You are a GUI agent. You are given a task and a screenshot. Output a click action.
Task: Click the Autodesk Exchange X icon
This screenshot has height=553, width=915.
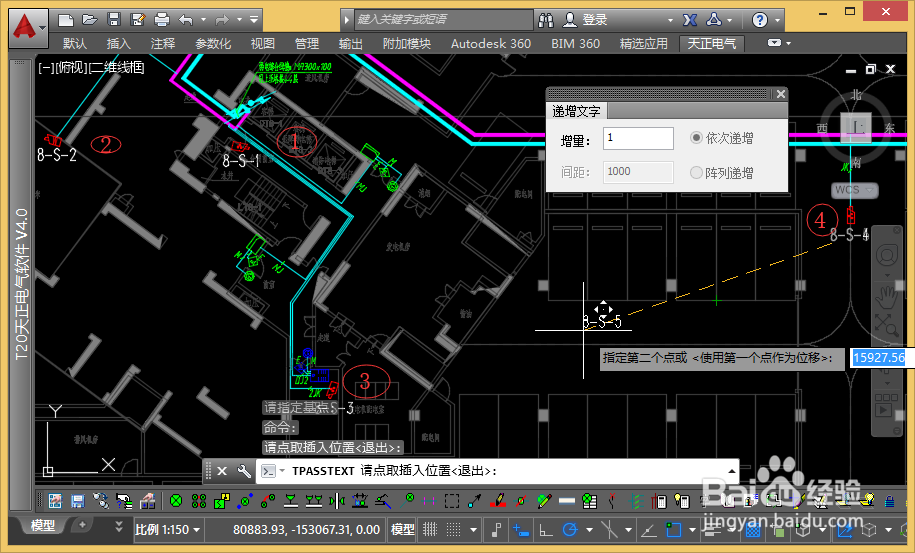[x=690, y=20]
